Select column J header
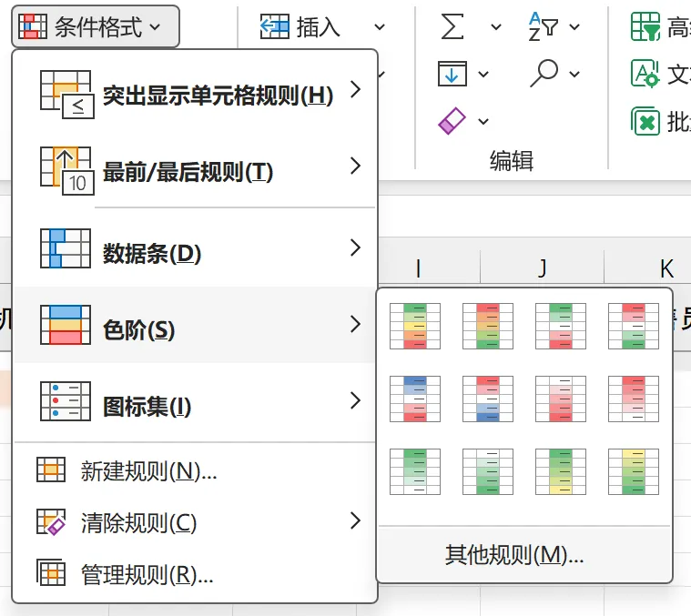Viewport: 691px width, 616px height. click(x=542, y=268)
